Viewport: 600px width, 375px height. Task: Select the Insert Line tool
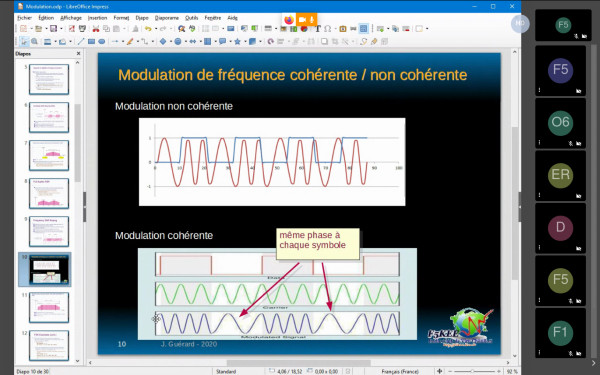81,41
